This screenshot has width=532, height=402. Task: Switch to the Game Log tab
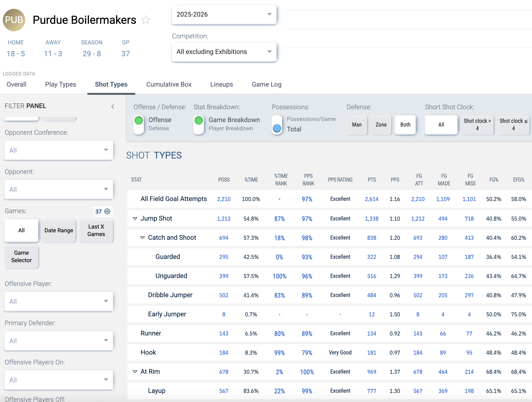(266, 84)
